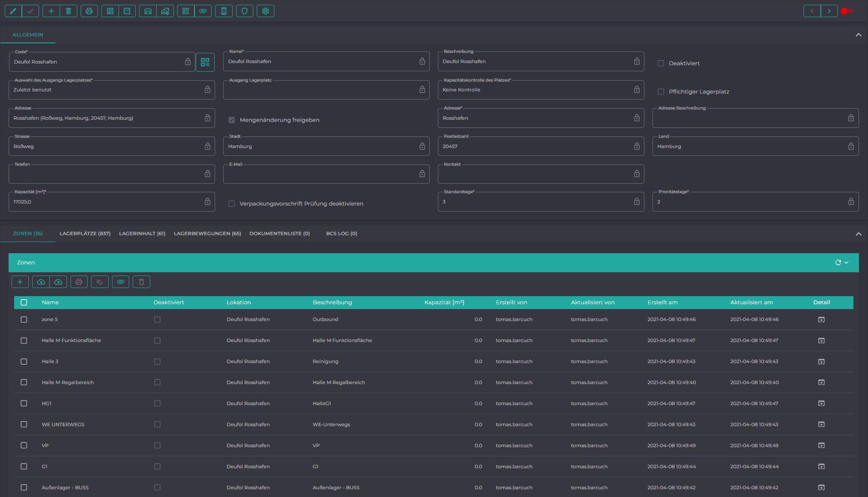Switch to Lagerplätze (837) tab

click(x=85, y=234)
